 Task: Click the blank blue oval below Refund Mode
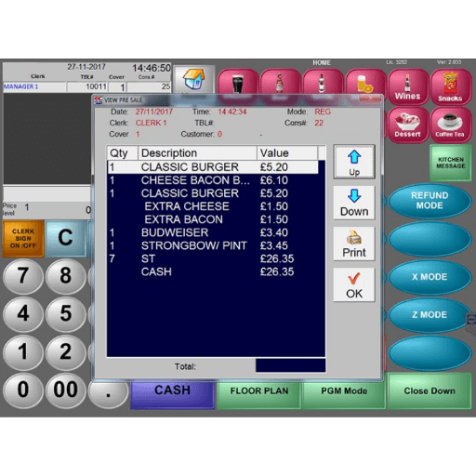[x=430, y=239]
